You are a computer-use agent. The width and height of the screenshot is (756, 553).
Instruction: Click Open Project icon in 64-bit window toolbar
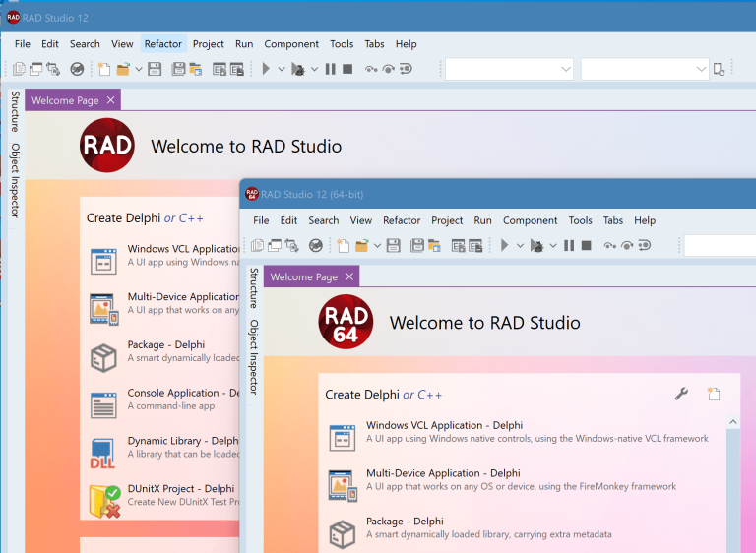(434, 245)
